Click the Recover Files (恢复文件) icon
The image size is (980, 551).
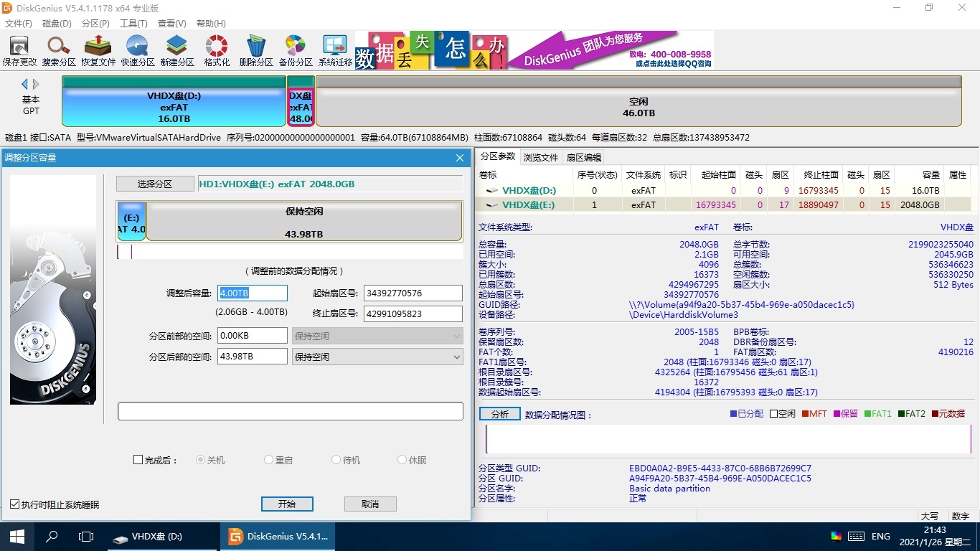tap(98, 50)
